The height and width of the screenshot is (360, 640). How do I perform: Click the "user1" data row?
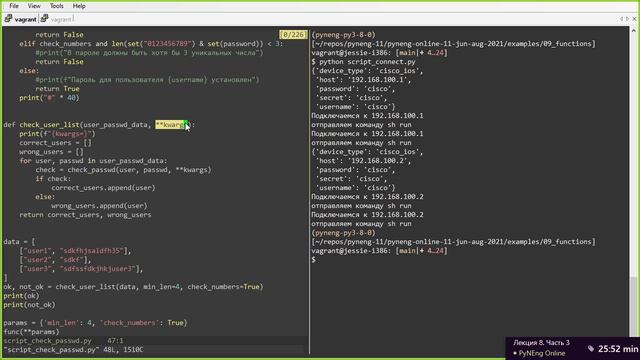pyautogui.click(x=76, y=251)
